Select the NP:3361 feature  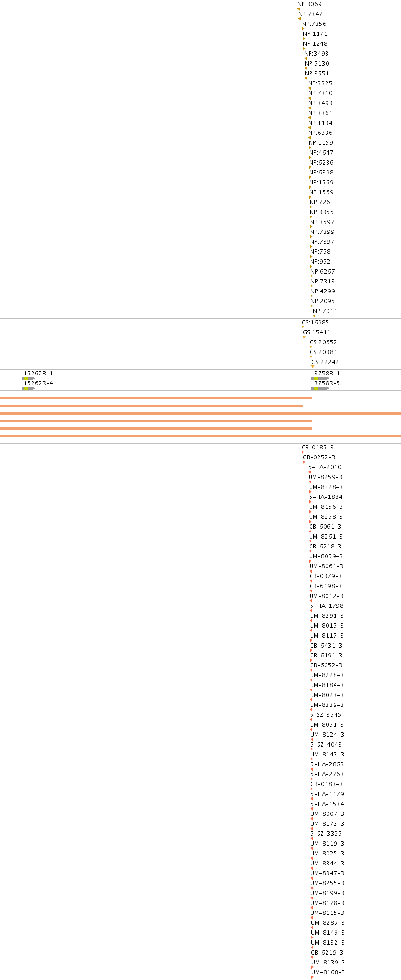[x=320, y=113]
